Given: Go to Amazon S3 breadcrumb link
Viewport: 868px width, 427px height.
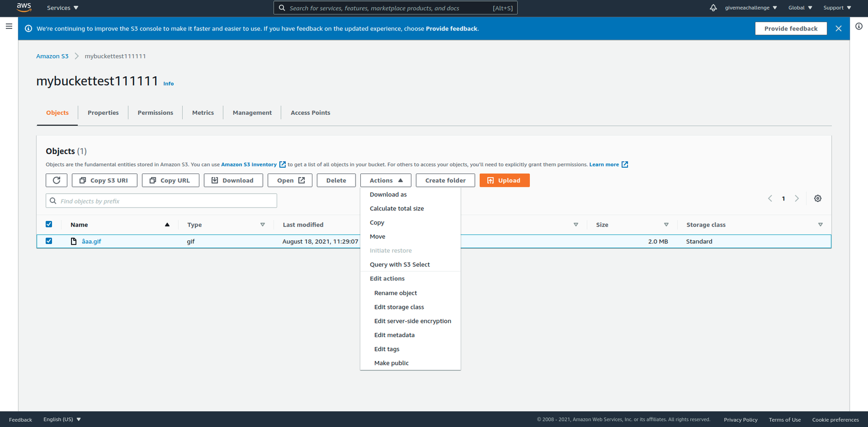Looking at the screenshot, I should pyautogui.click(x=52, y=56).
